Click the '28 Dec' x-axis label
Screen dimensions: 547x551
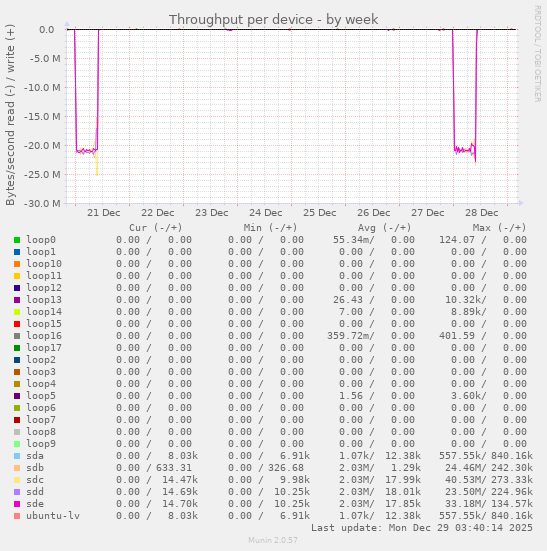pyautogui.click(x=482, y=213)
